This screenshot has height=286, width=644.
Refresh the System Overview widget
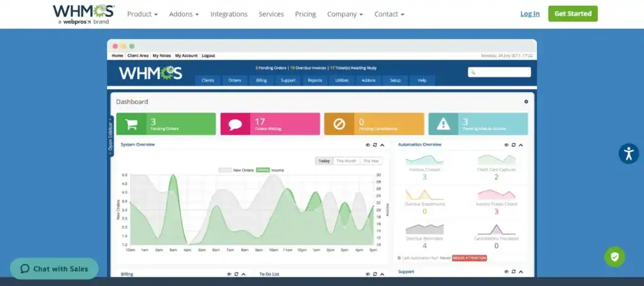375,145
